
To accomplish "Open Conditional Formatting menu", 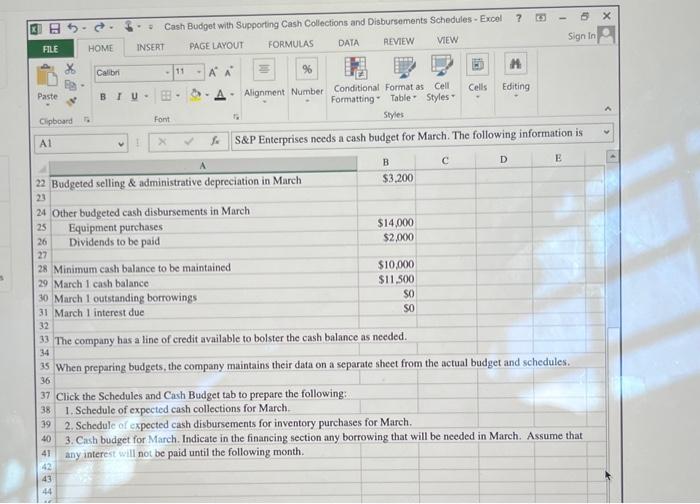I will click(355, 80).
